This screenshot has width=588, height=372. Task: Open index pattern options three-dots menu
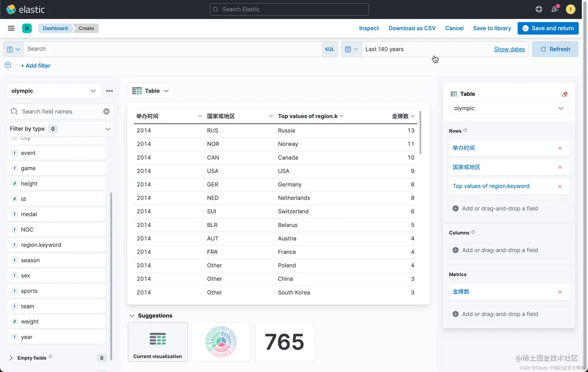click(109, 91)
